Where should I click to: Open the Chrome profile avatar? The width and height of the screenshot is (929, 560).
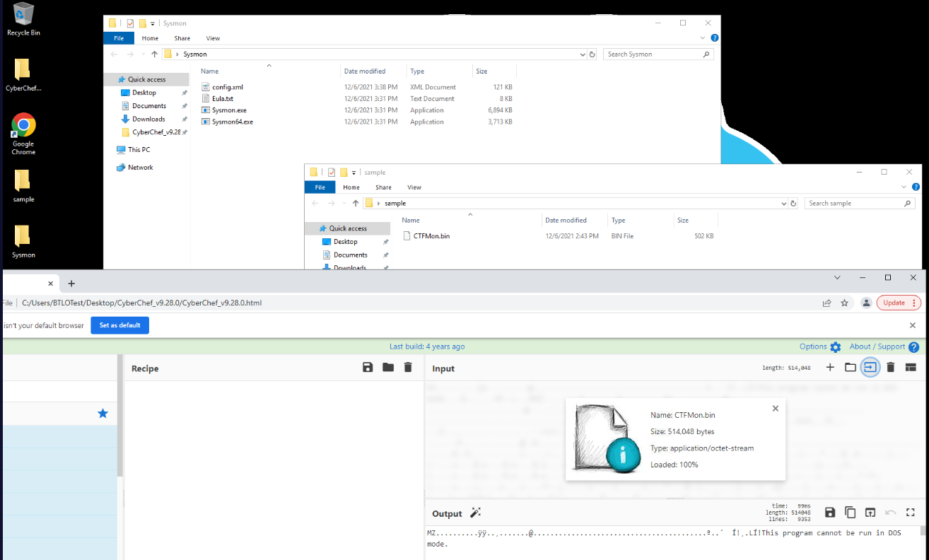point(866,303)
